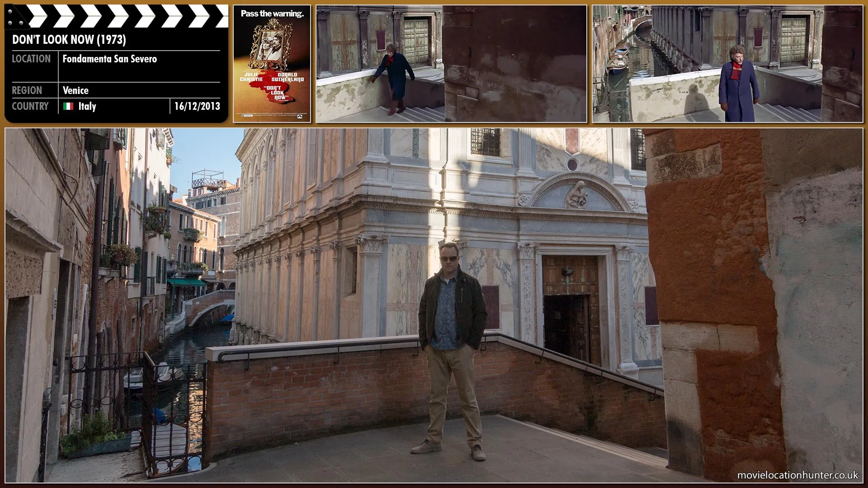Viewport: 868px width, 488px height.
Task: Select the "Venice" region value
Action: click(x=75, y=90)
